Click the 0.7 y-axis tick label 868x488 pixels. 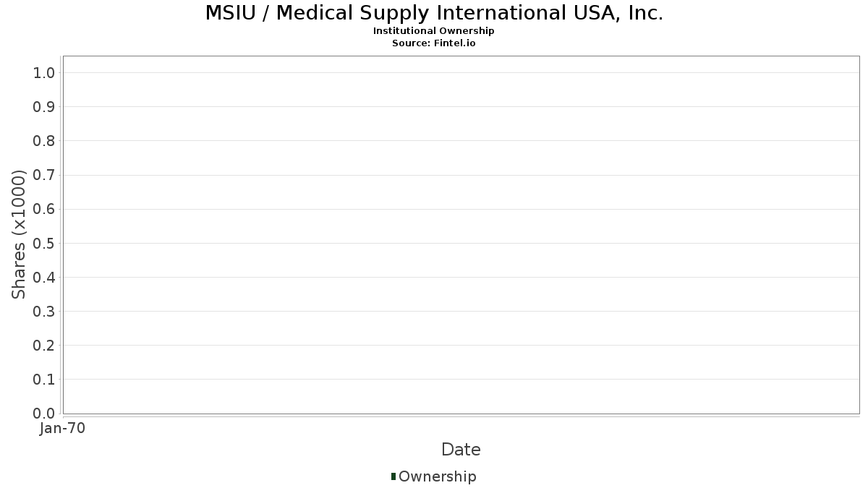coord(44,175)
